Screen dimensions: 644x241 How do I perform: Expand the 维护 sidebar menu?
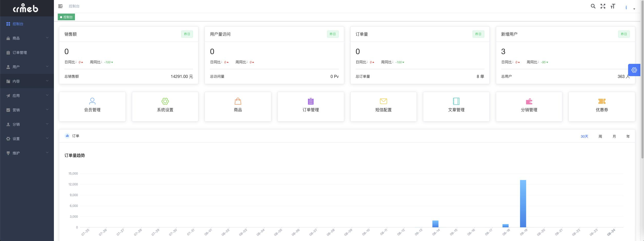click(x=27, y=153)
